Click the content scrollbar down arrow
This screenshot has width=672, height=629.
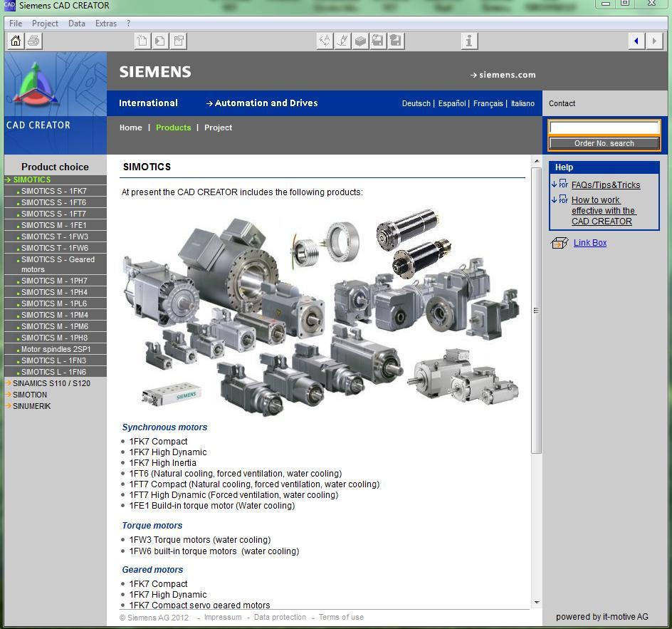click(x=537, y=603)
